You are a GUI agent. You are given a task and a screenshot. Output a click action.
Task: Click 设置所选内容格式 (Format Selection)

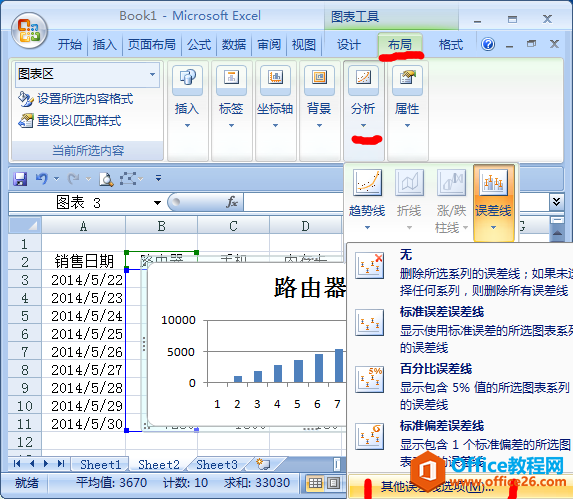click(76, 99)
